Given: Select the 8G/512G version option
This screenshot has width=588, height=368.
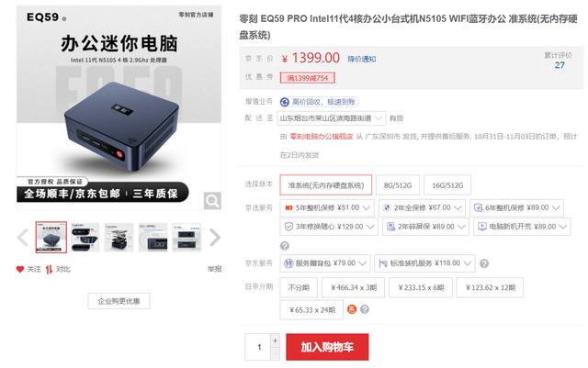Looking at the screenshot, I should point(398,185).
